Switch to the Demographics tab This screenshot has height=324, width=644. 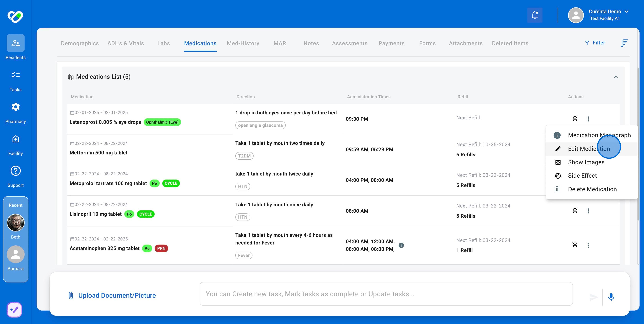[x=80, y=43]
